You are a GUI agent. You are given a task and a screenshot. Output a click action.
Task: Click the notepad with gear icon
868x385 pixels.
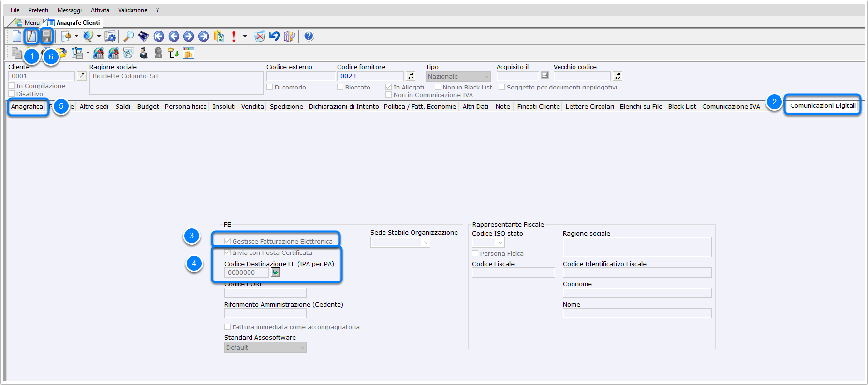pos(66,36)
